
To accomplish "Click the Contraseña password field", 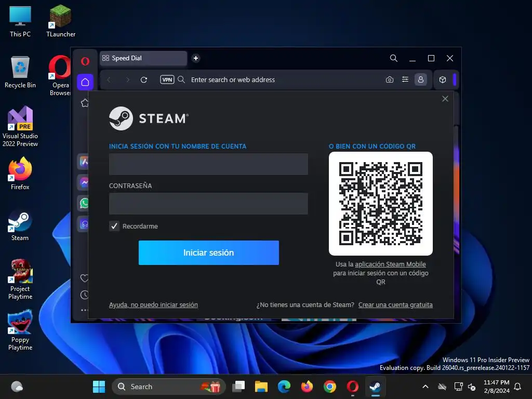I will pos(208,204).
